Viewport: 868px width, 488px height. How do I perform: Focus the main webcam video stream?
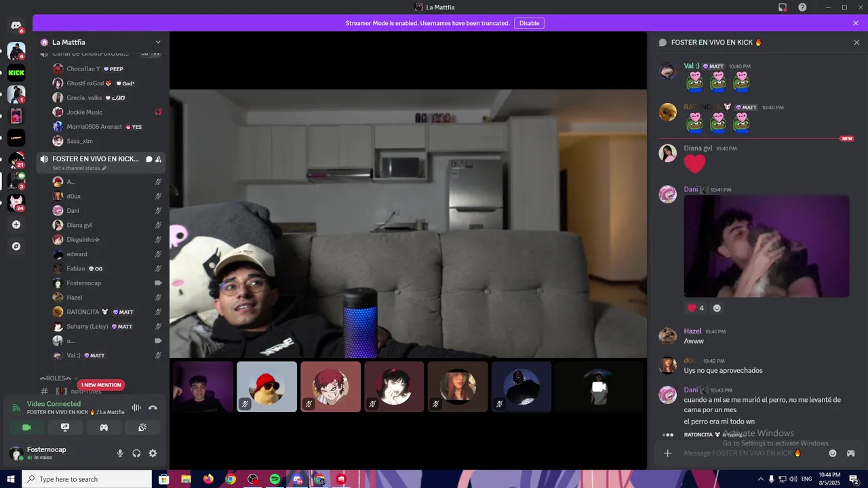[408, 223]
